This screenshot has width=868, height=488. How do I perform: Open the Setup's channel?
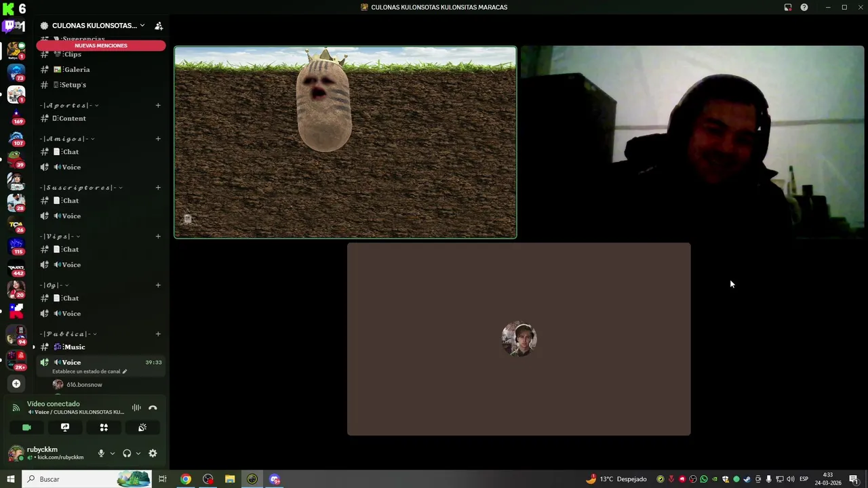click(101, 85)
